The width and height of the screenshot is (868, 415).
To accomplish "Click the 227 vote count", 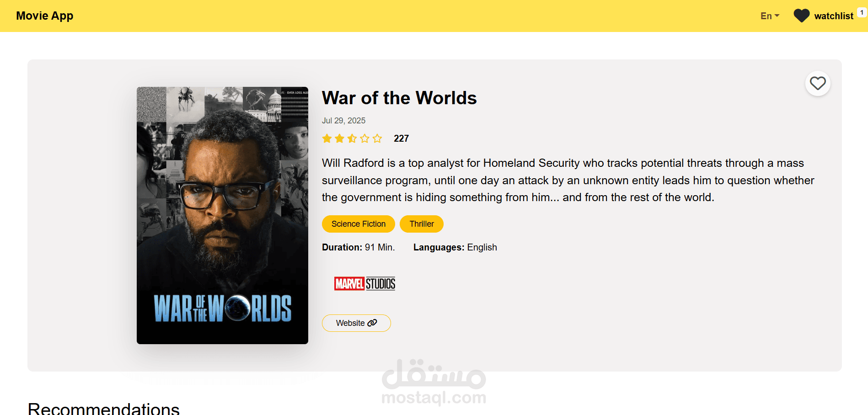I will [x=401, y=138].
